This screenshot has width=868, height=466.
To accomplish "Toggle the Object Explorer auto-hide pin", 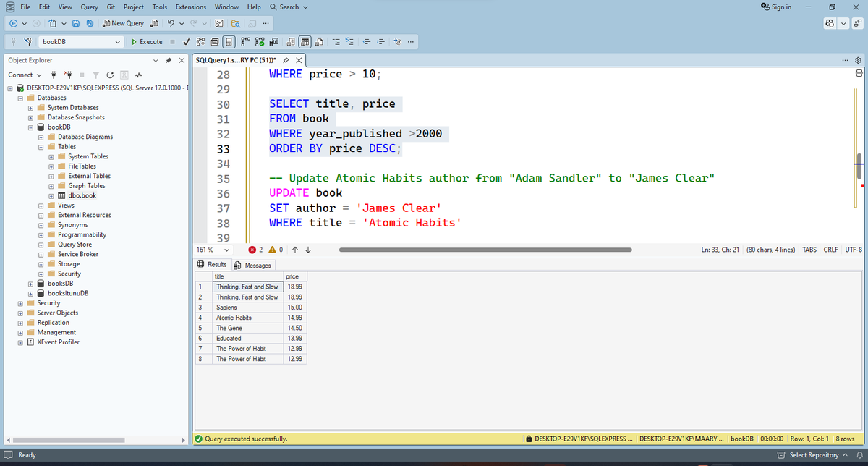I will pyautogui.click(x=169, y=60).
